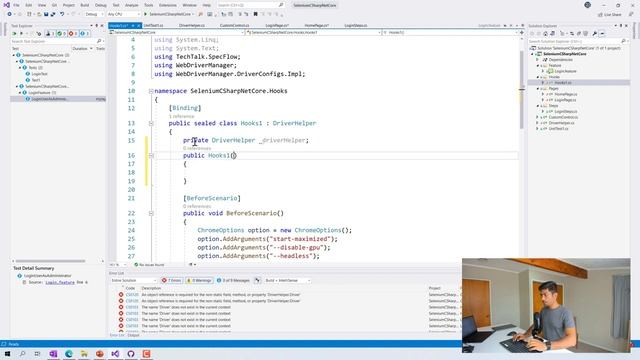Image resolution: width=640 pixels, height=360 pixels.
Task: Click the first CS0120 error code link
Action: (x=132, y=294)
